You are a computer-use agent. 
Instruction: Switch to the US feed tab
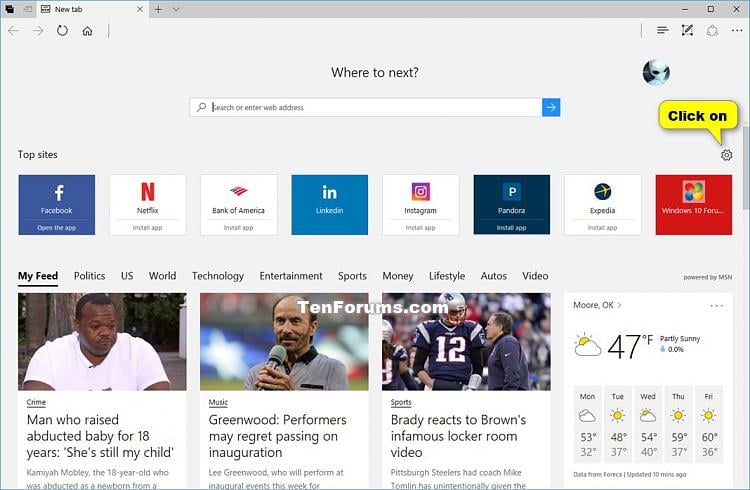point(127,276)
